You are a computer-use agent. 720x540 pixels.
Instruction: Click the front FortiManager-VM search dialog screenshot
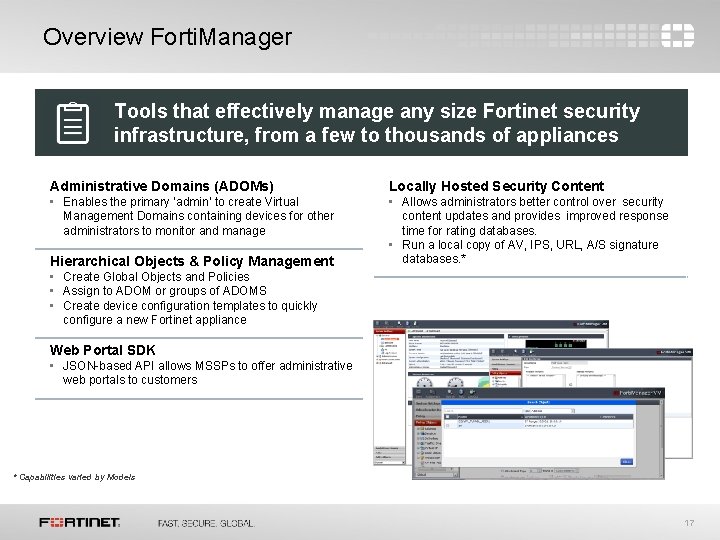click(538, 433)
